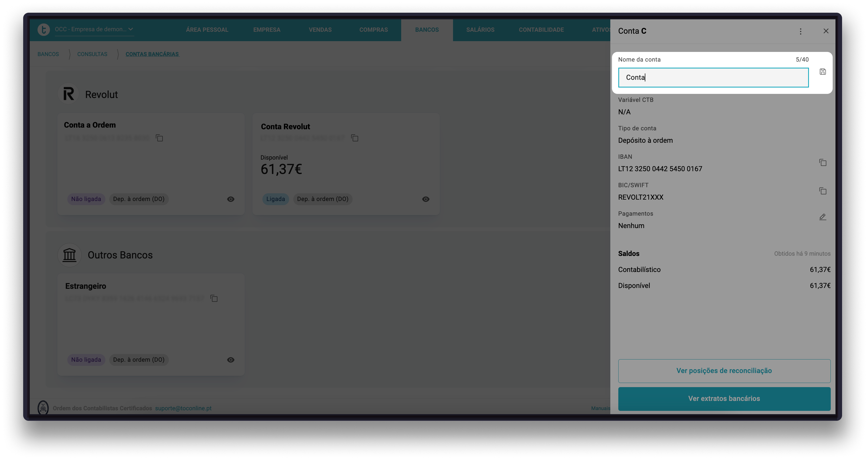
Task: Click Ver extratos bancários button
Action: (x=724, y=399)
